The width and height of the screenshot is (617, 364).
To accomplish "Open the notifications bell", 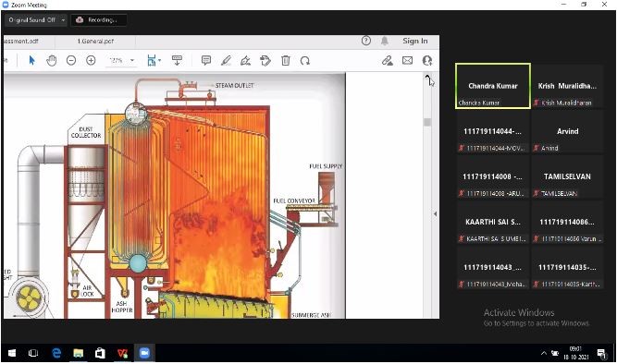I will click(x=385, y=41).
